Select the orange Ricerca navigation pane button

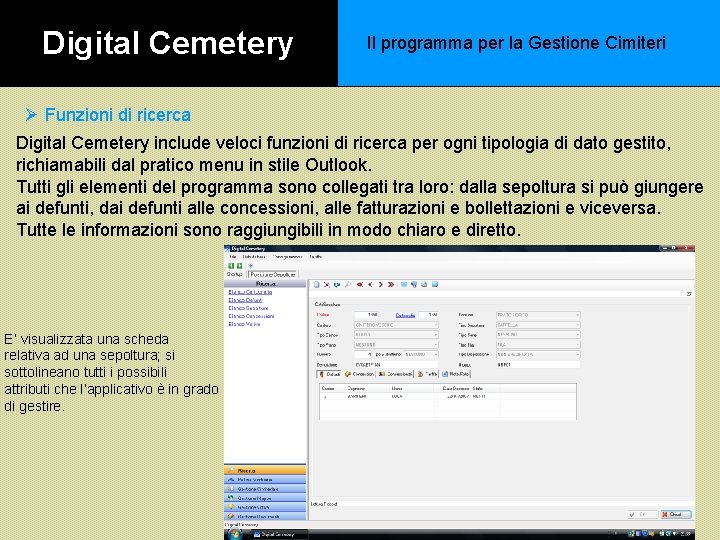(x=265, y=471)
